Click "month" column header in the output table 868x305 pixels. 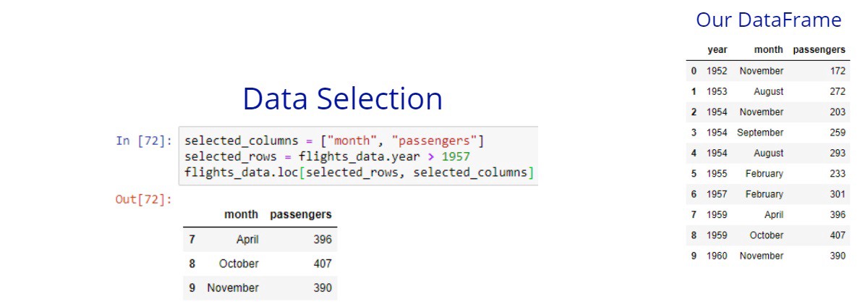tap(241, 214)
